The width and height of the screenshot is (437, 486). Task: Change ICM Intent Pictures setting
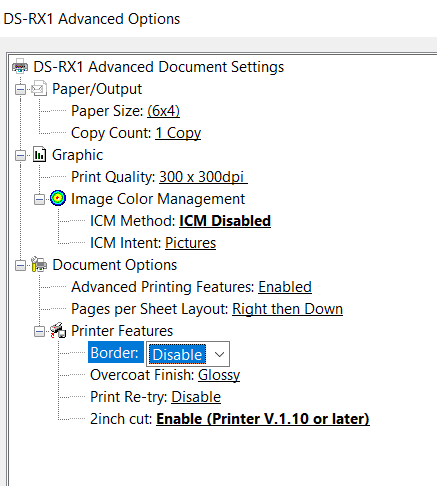tap(190, 243)
